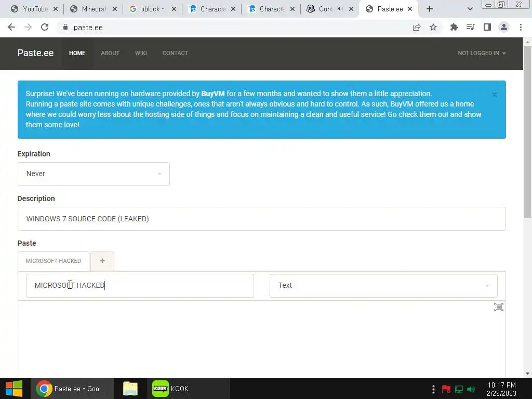Share this page via share icon
Image resolution: width=532 pixels, height=399 pixels.
(x=417, y=27)
